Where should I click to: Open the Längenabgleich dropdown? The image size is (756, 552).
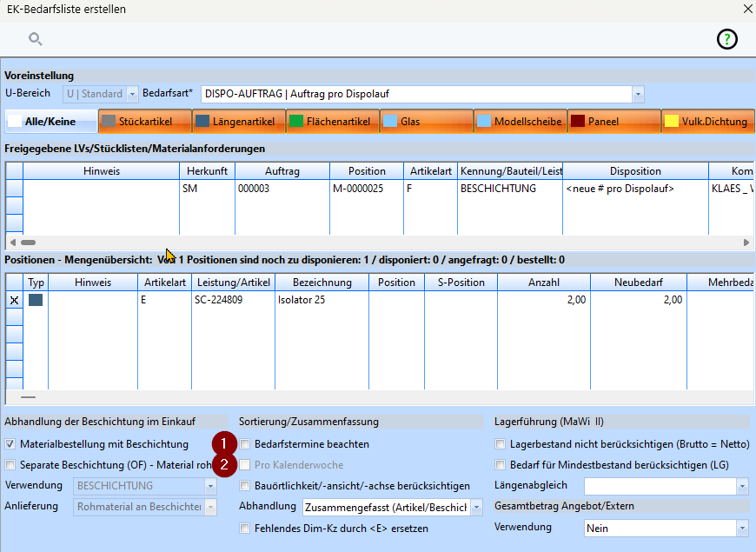click(741, 486)
